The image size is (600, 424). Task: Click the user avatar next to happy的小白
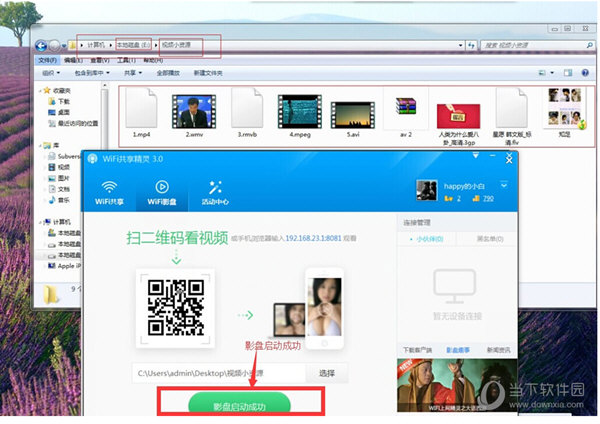427,190
